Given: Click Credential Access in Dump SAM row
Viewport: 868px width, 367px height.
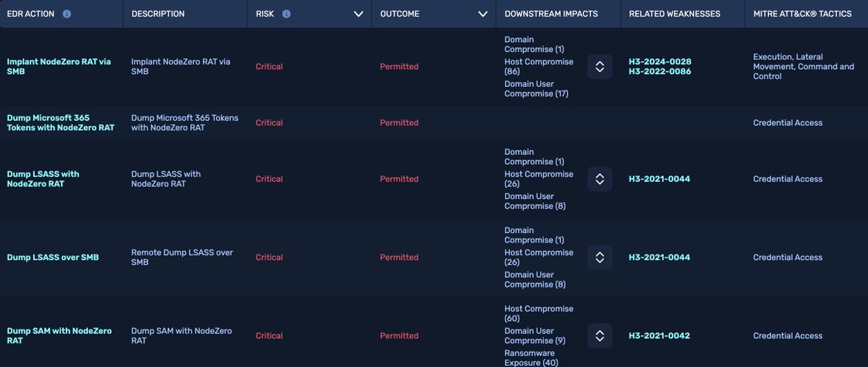Looking at the screenshot, I should click(788, 335).
